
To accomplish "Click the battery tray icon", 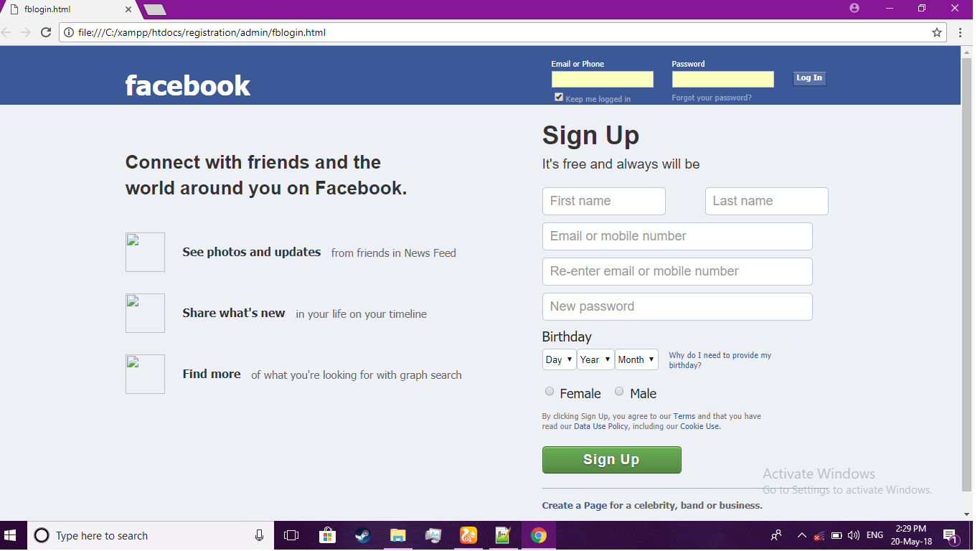I will (837, 535).
